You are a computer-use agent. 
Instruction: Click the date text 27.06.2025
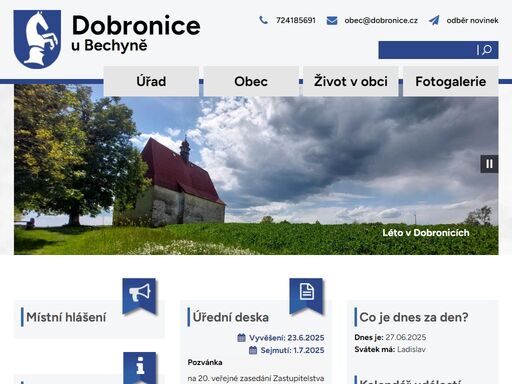click(x=406, y=337)
